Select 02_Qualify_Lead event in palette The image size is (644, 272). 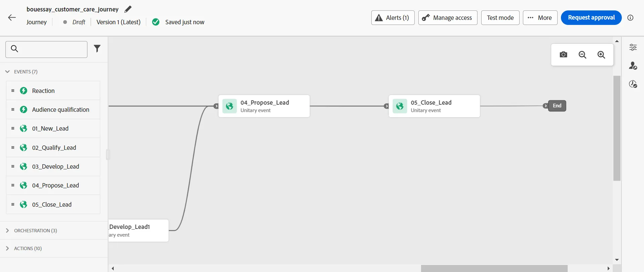53,147
